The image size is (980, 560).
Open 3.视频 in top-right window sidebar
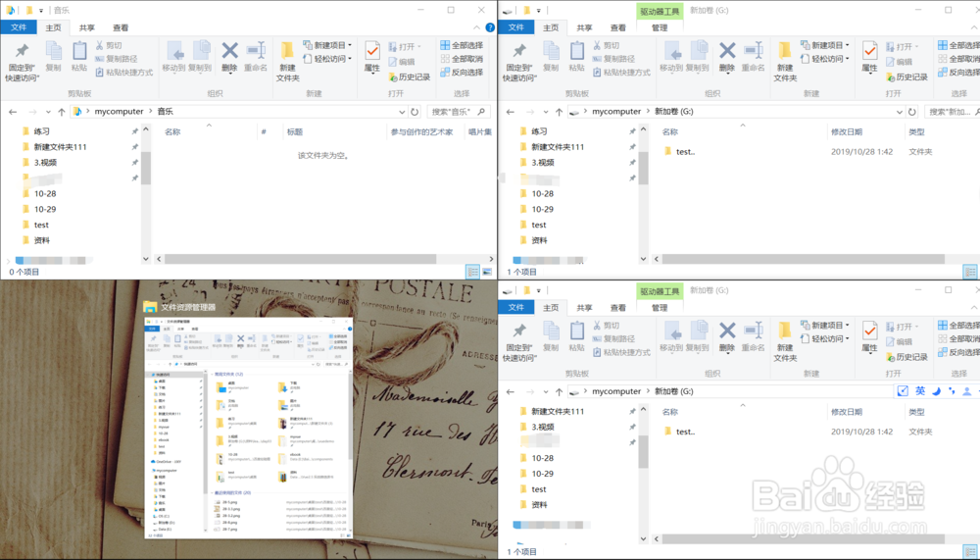point(543,162)
